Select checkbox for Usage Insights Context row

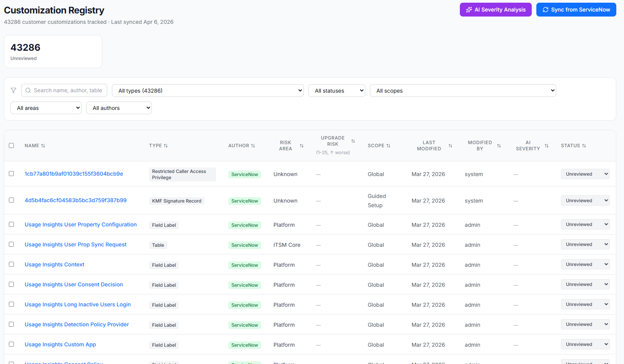click(12, 264)
